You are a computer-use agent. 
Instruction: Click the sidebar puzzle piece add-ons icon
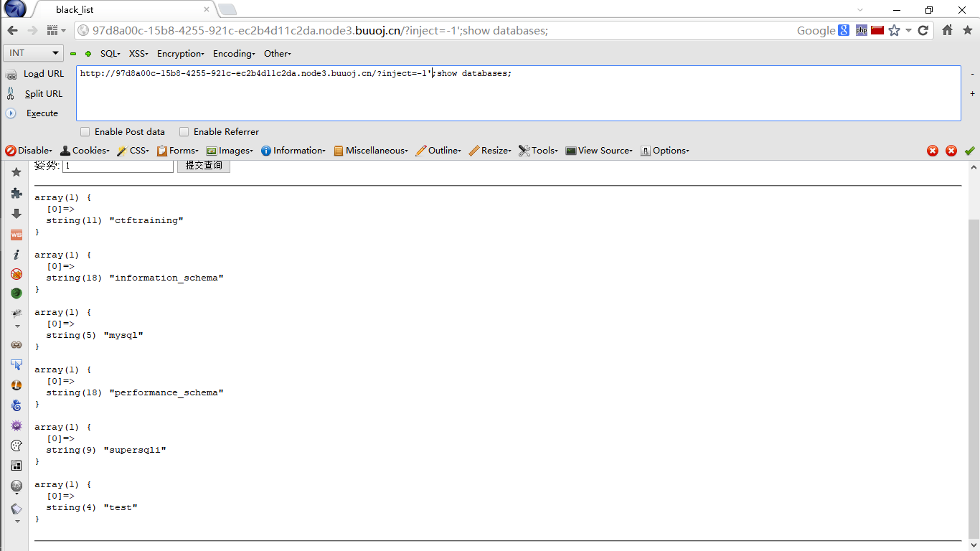point(17,193)
